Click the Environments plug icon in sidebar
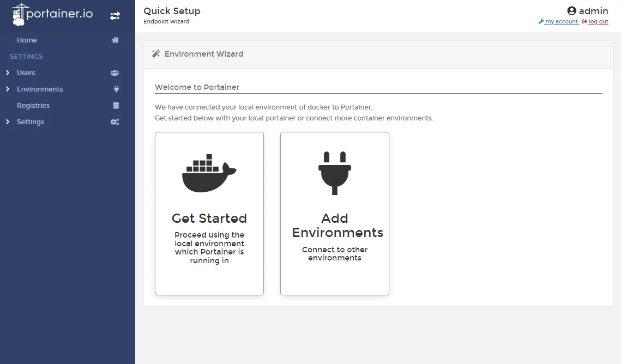 click(x=116, y=89)
